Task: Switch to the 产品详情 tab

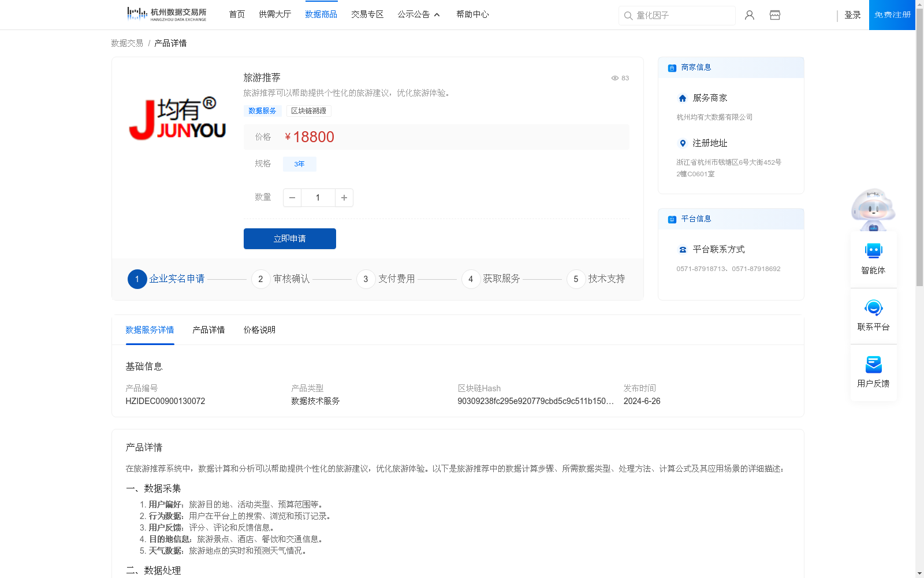Action: 208,330
